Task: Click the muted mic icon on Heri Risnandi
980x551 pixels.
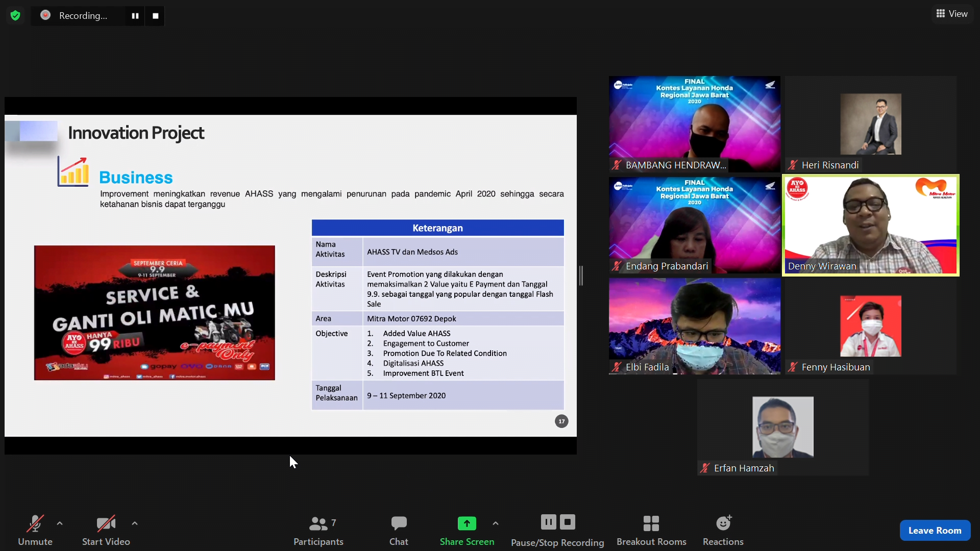Action: (x=793, y=165)
